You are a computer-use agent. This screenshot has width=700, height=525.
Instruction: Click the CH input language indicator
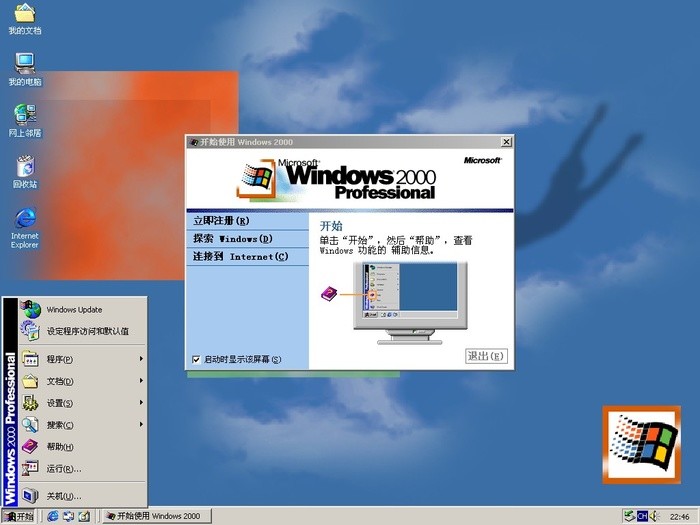642,516
